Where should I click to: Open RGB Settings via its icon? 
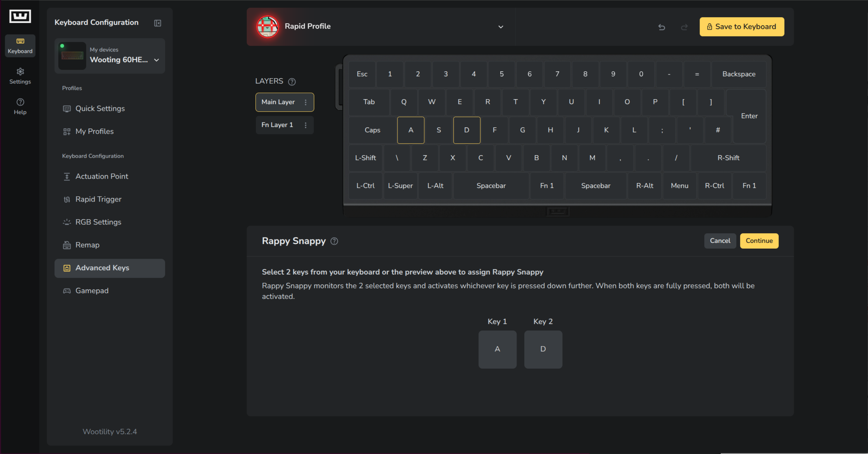(67, 222)
